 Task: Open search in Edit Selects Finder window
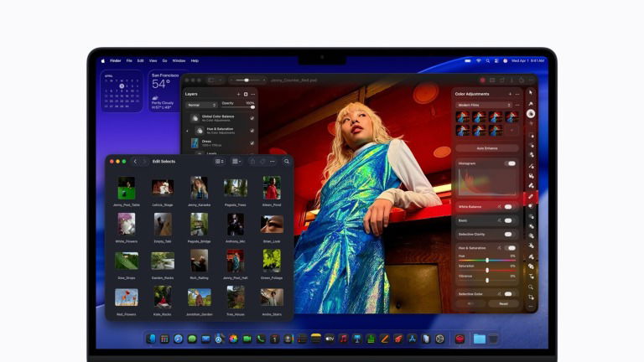pos(287,161)
